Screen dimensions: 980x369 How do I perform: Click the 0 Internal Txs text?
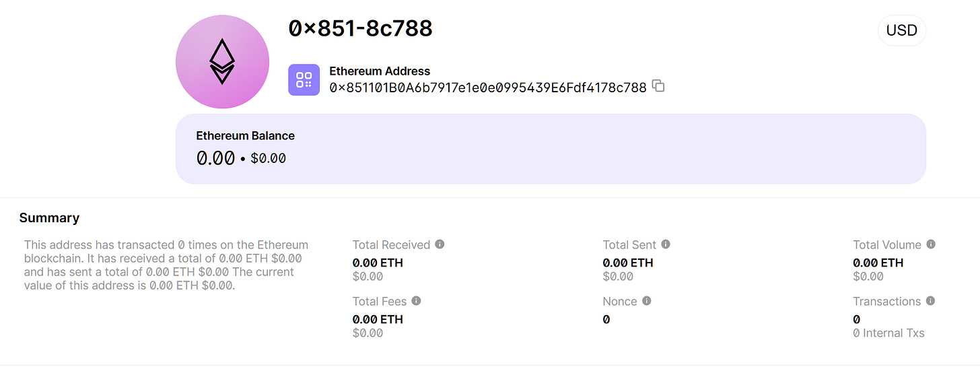coord(888,333)
